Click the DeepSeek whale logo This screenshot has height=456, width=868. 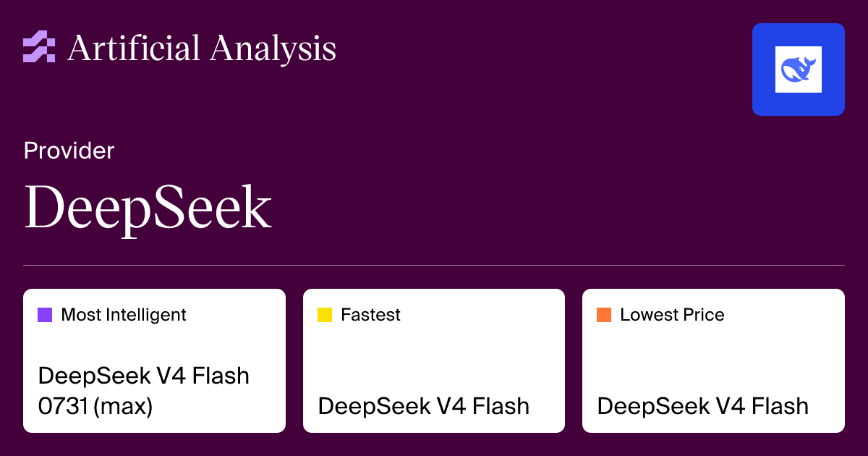point(798,69)
